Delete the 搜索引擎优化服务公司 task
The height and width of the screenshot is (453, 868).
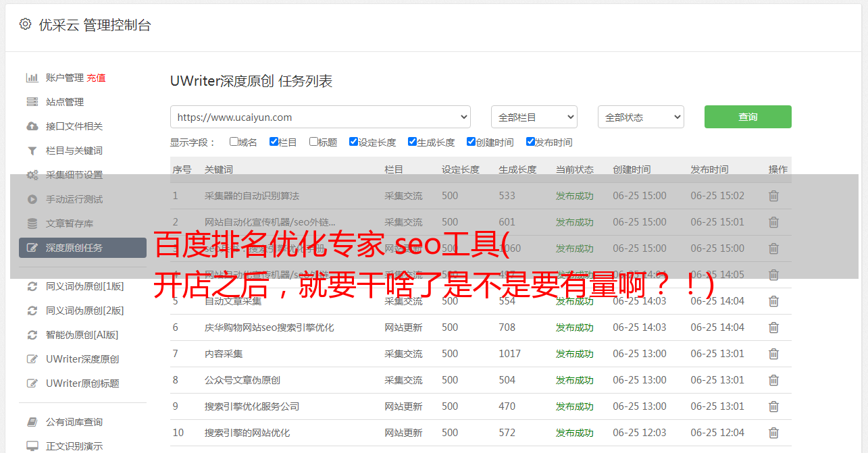[x=774, y=406]
